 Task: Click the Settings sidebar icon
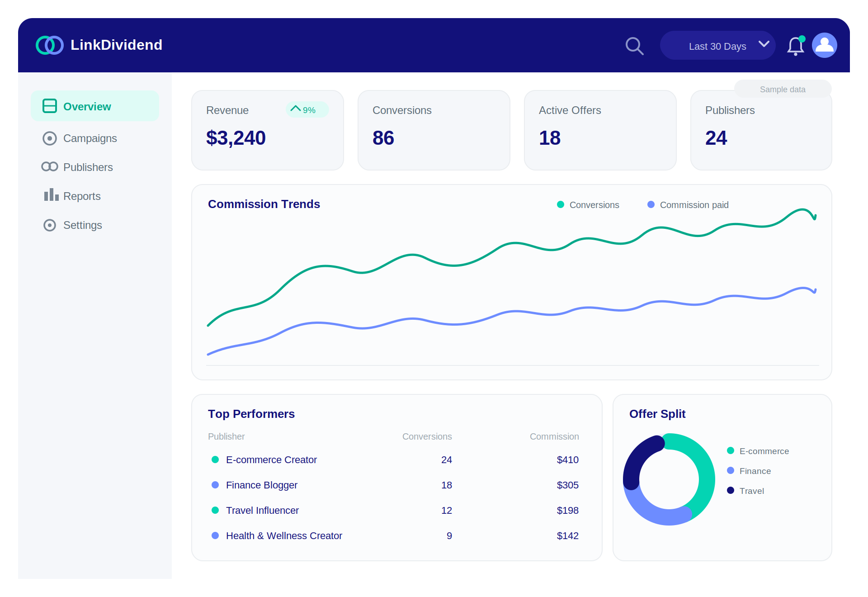tap(50, 225)
